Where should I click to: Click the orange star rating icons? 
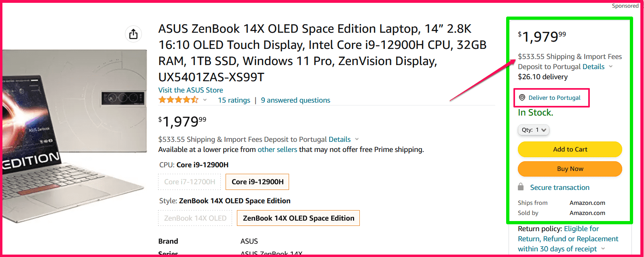point(179,99)
